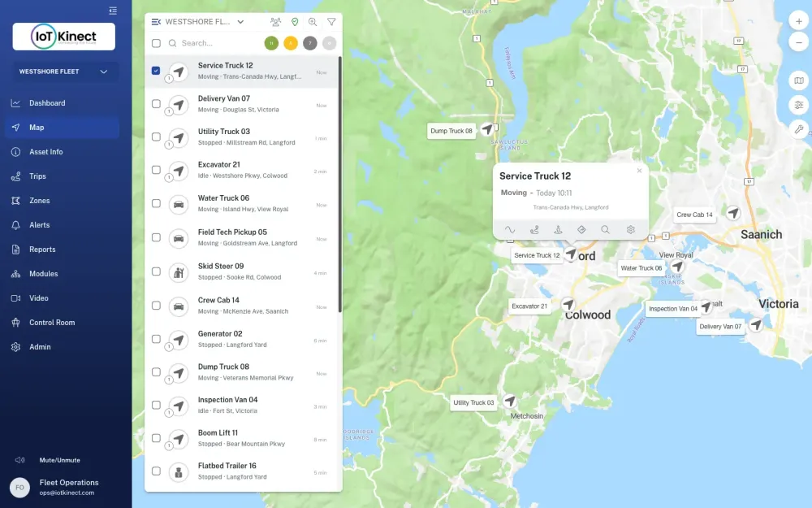Zoom out the map with minus button
Viewport: 812px width, 508px height.
coord(798,42)
